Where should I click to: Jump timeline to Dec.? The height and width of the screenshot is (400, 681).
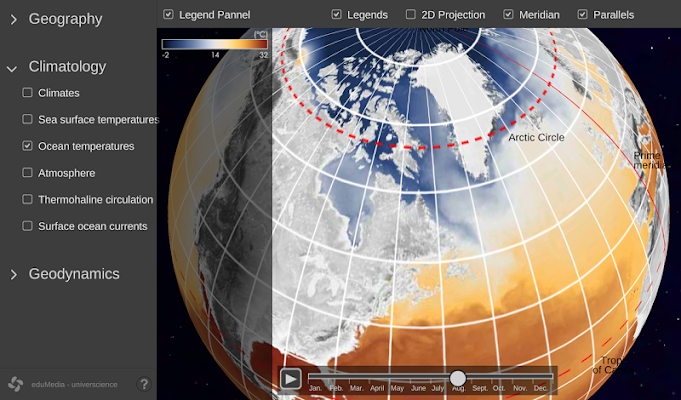coord(541,388)
